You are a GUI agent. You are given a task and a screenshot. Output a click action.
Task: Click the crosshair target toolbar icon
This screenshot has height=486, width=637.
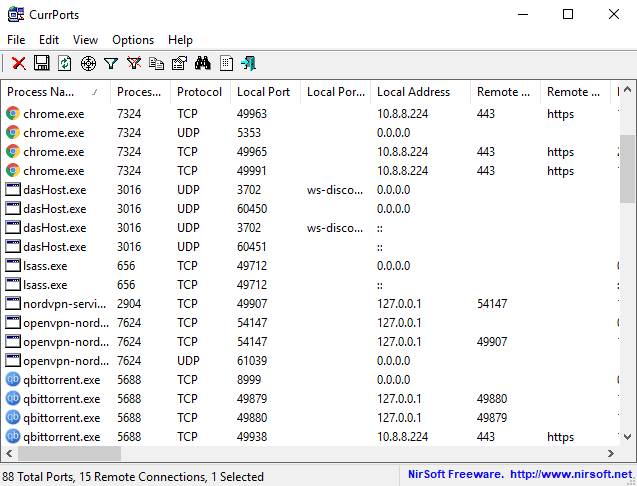pyautogui.click(x=88, y=63)
